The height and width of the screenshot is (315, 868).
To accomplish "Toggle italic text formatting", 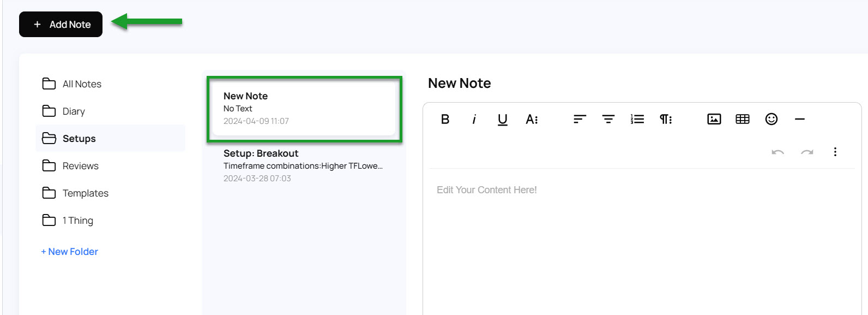I will pyautogui.click(x=474, y=119).
